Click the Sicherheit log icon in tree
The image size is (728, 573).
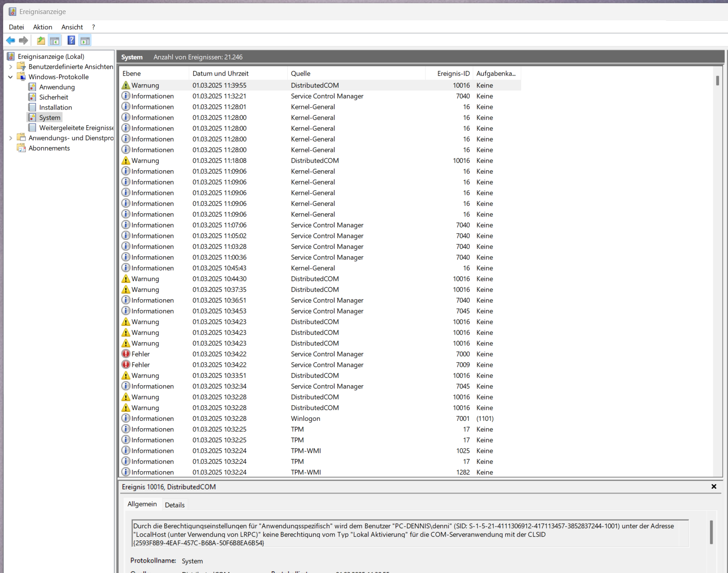[x=32, y=97]
